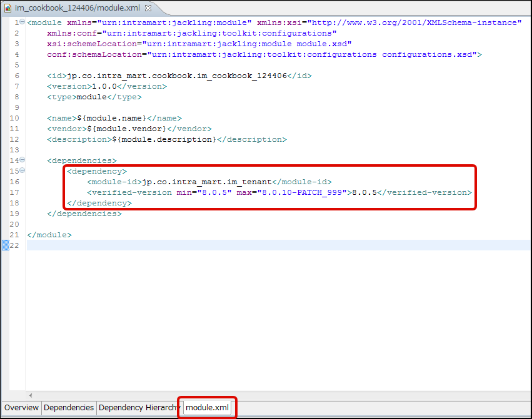Select the module.xml bottom tab
532x419 pixels.
[x=208, y=408]
